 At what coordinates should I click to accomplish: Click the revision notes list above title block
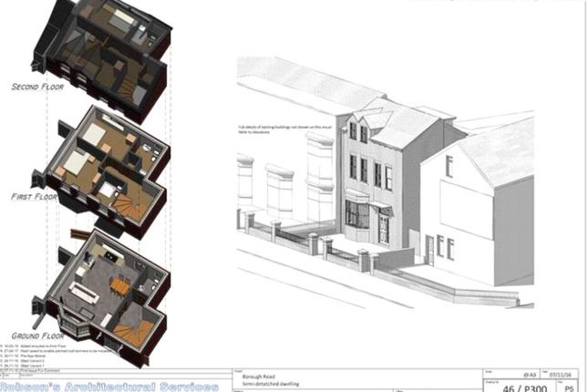pyautogui.click(x=56, y=358)
